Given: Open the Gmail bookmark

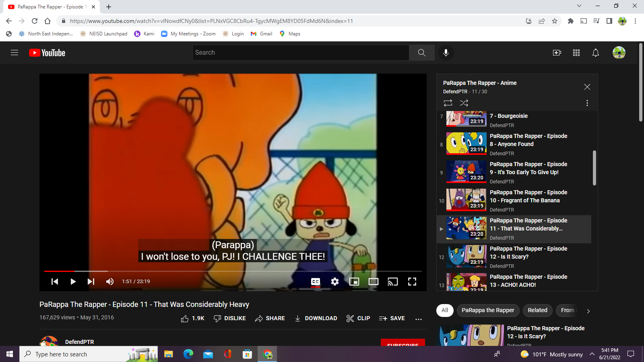Looking at the screenshot, I should [x=262, y=34].
